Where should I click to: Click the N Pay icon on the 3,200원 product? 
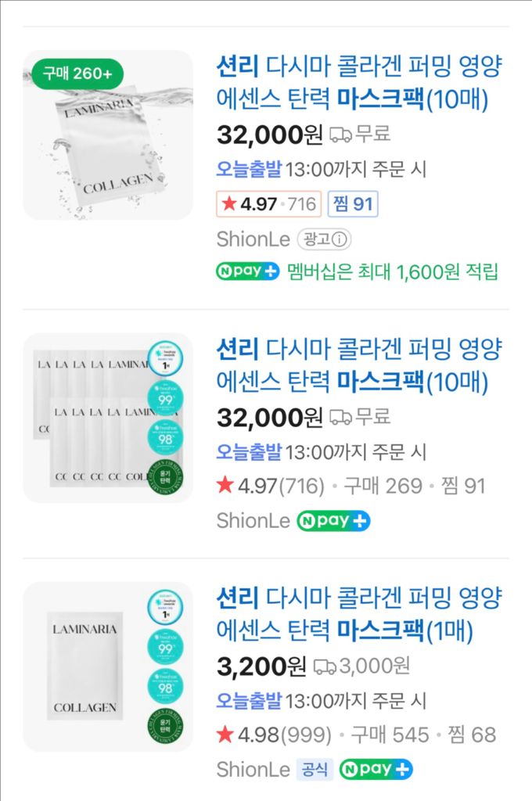click(376, 769)
